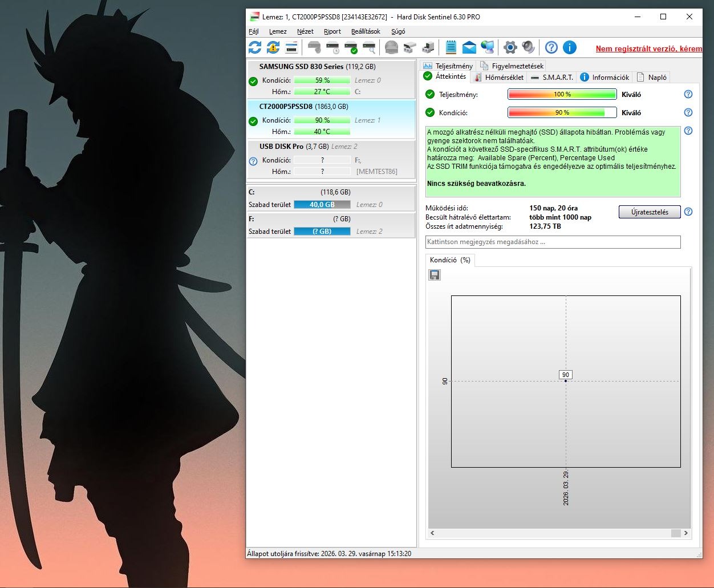
Task: Click the help icon beside Teljesítmény row
Action: (688, 94)
